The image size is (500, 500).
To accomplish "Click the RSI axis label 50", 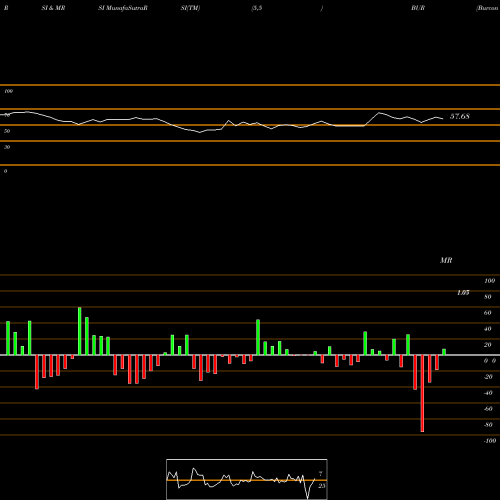I will point(7,131).
